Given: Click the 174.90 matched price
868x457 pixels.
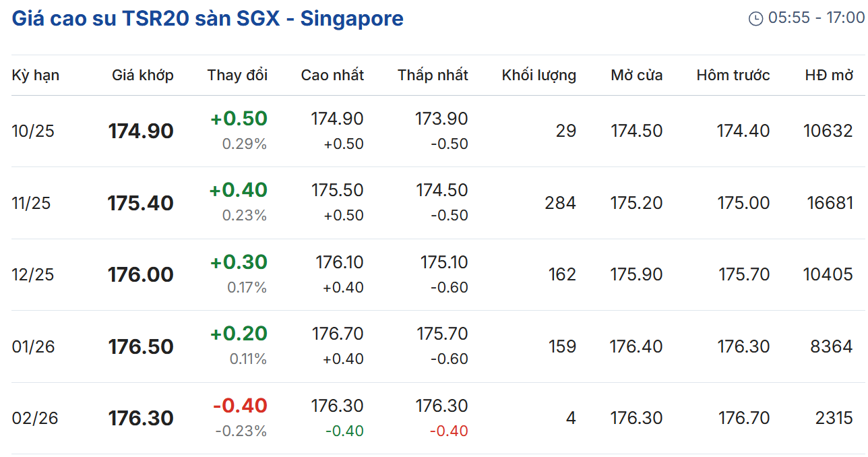Looking at the screenshot, I should (x=141, y=131).
